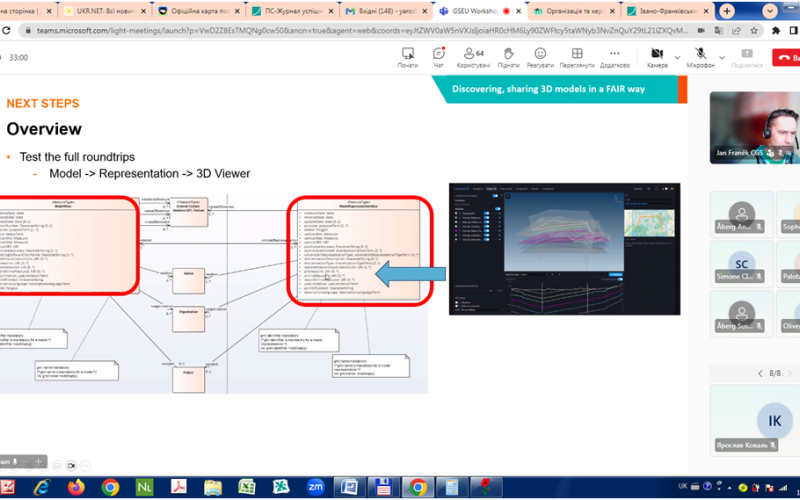Expand the camera options chevron

[677, 58]
